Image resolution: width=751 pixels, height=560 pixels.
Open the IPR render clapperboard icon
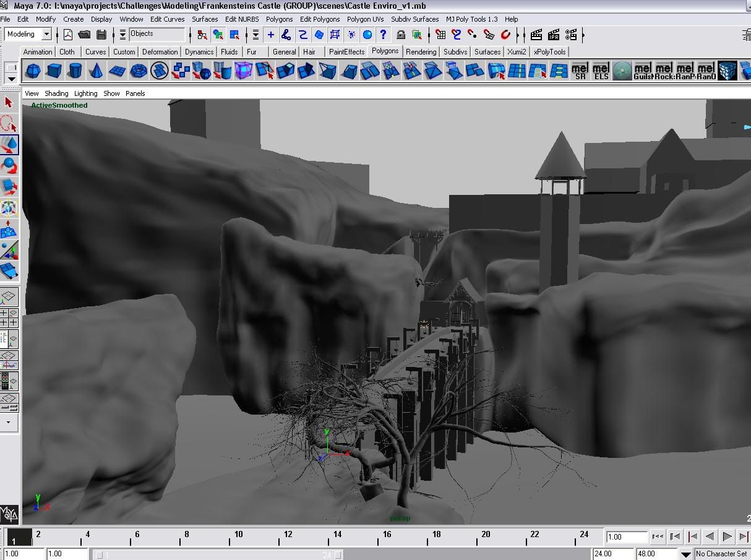(x=554, y=35)
